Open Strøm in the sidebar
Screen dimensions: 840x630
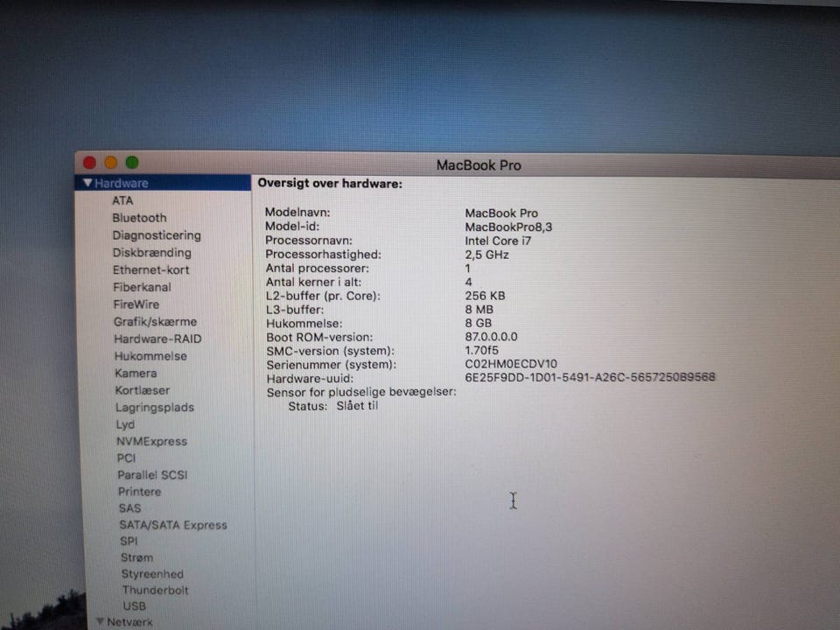point(137,557)
